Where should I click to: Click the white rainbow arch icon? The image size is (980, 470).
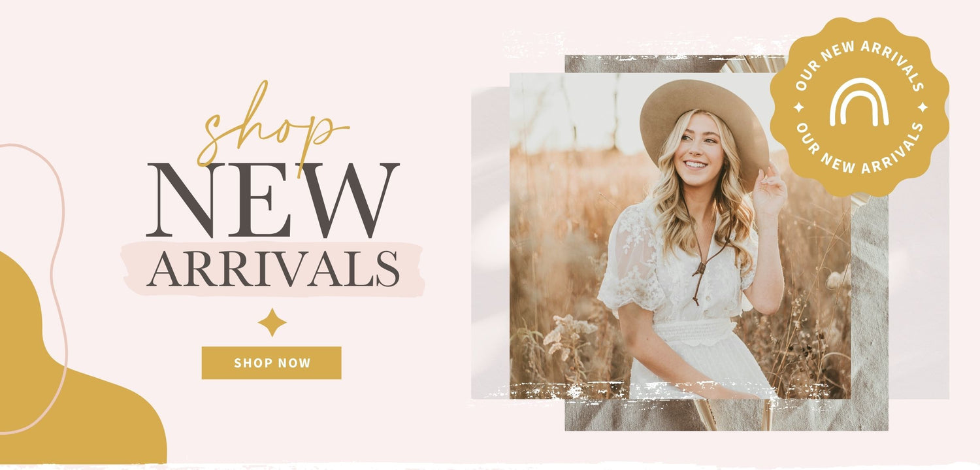[859, 102]
